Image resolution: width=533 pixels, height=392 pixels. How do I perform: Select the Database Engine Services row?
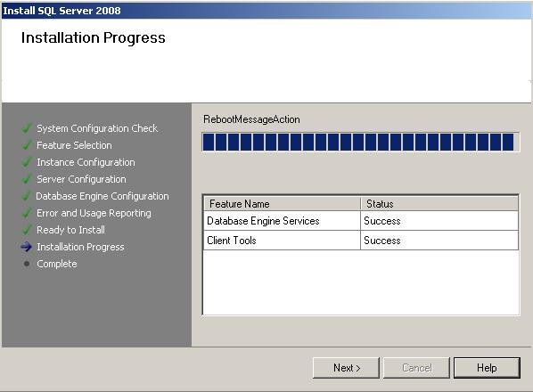point(361,221)
